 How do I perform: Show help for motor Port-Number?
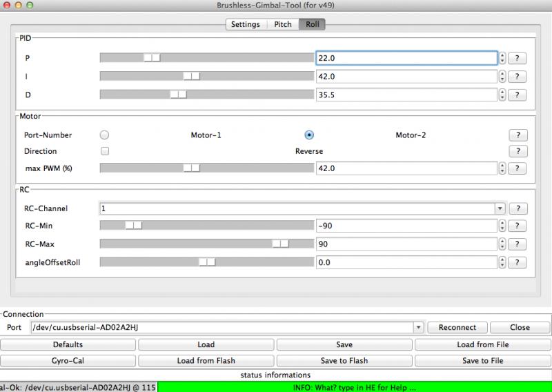pos(518,135)
